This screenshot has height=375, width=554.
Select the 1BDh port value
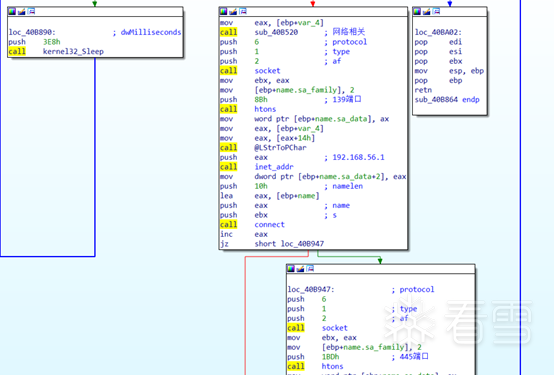[330, 357]
